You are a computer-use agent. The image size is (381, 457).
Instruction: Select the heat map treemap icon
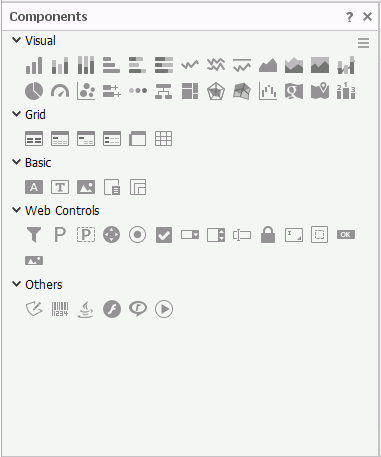[x=190, y=91]
